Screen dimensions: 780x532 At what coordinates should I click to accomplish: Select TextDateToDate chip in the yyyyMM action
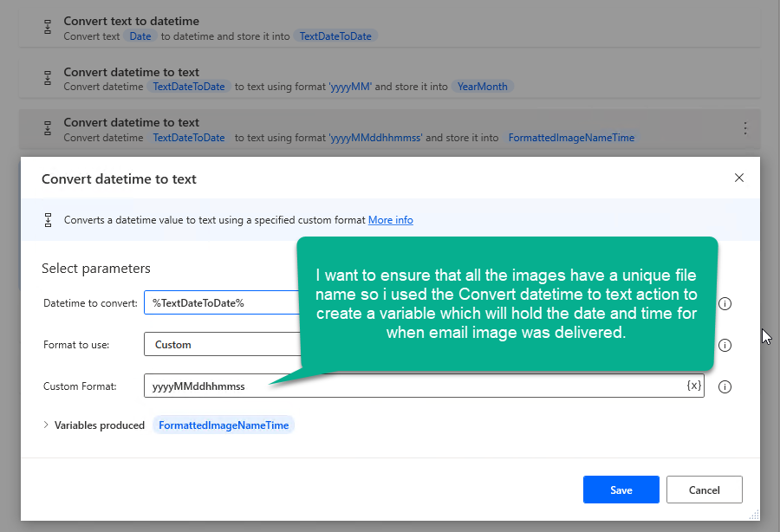[x=189, y=87]
